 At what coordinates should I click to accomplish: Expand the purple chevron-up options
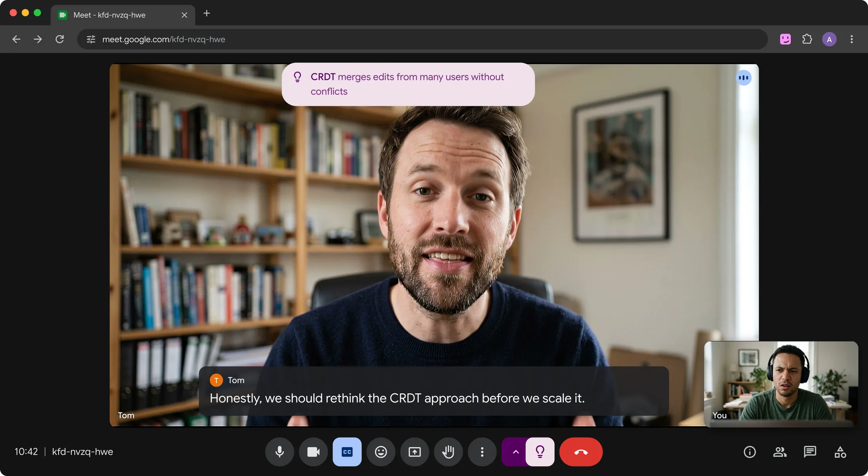[515, 452]
